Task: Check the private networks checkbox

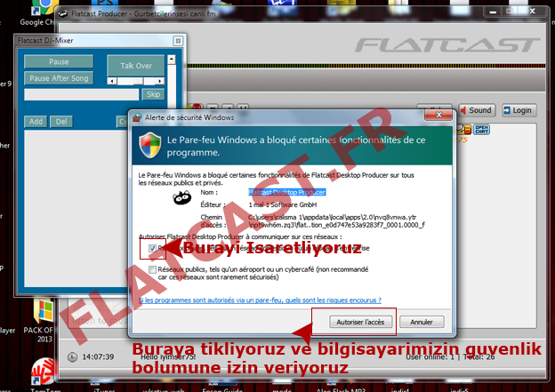Action: click(153, 248)
